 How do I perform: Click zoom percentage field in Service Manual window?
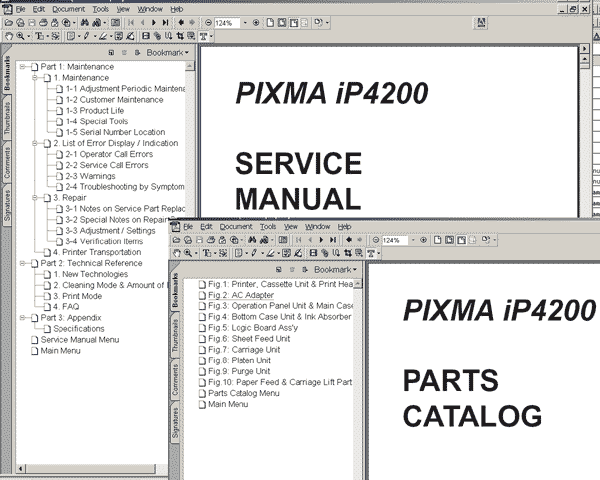[x=227, y=23]
